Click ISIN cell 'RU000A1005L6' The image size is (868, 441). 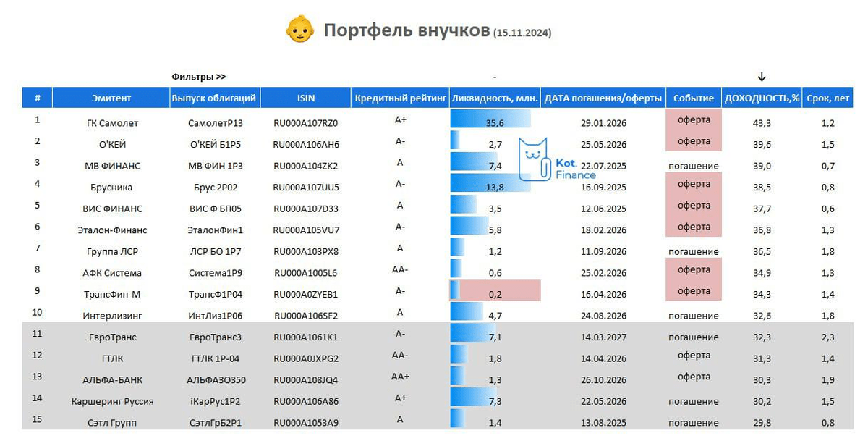tap(306, 273)
